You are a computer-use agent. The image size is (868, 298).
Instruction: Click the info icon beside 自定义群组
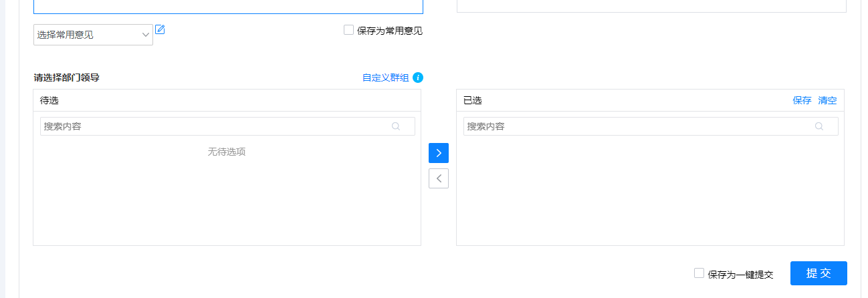coord(418,78)
